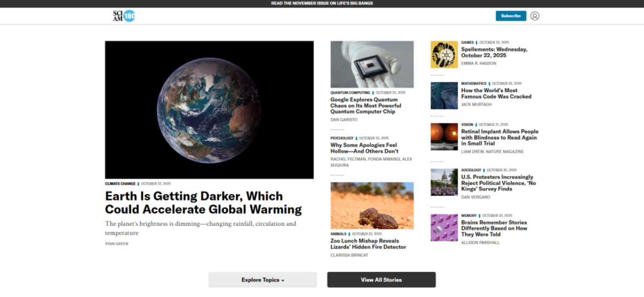Screen dimensions: 644x297
Task: Open the U.S. Protesters 'No Kings' survey article
Action: point(498,183)
